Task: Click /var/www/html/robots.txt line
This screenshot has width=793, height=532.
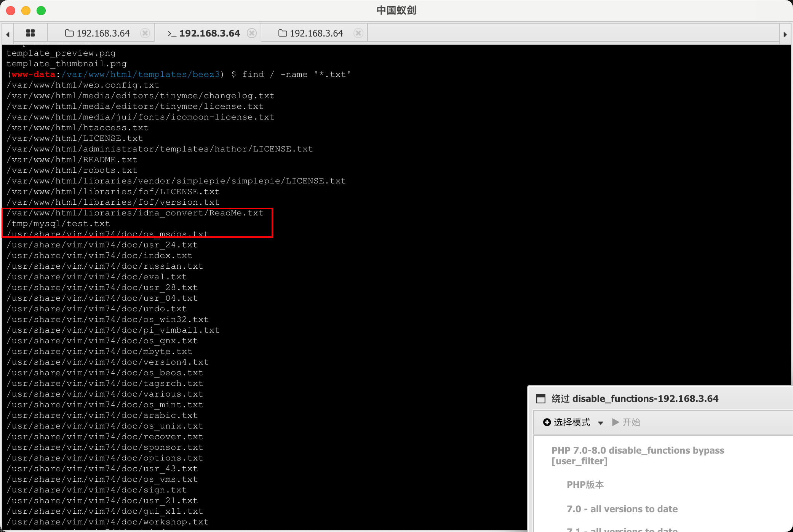Action: pyautogui.click(x=72, y=170)
